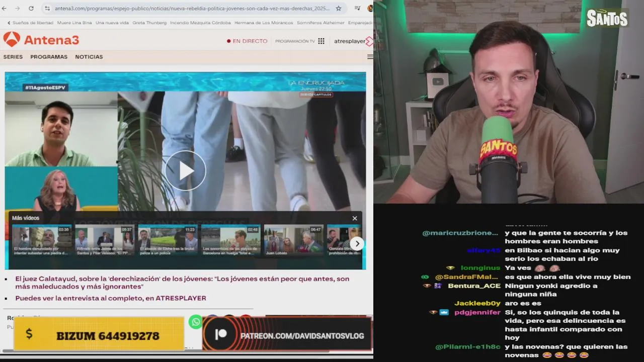This screenshot has width=644, height=362.
Task: Open video 'El alcalde de Elche'
Action: 168,241
